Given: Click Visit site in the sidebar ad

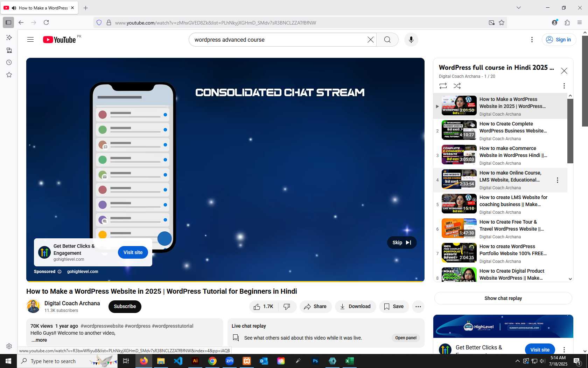Looking at the screenshot, I should coord(540,350).
